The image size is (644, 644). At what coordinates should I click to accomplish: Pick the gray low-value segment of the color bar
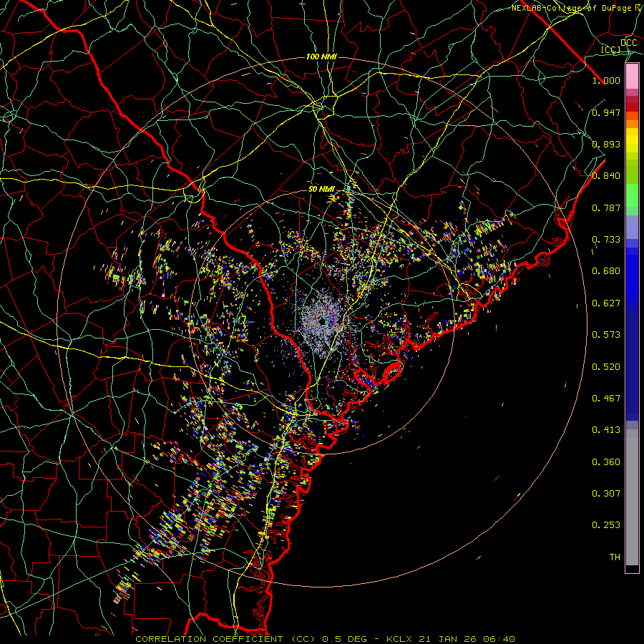[632, 499]
